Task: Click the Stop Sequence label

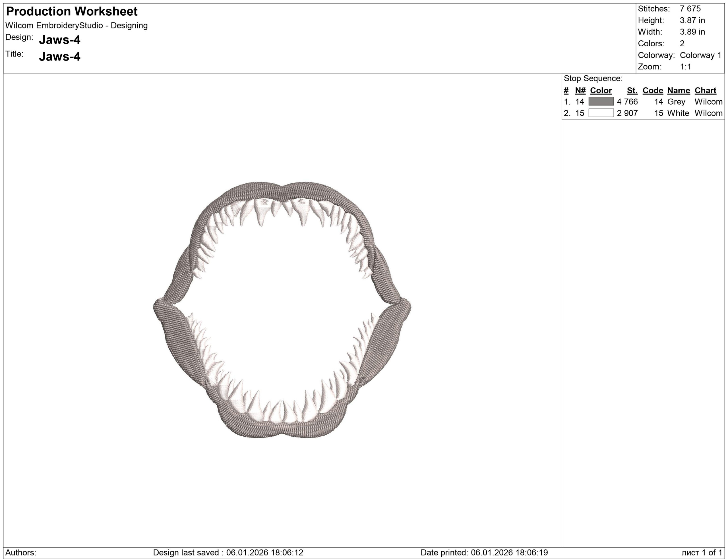Action: (x=593, y=79)
